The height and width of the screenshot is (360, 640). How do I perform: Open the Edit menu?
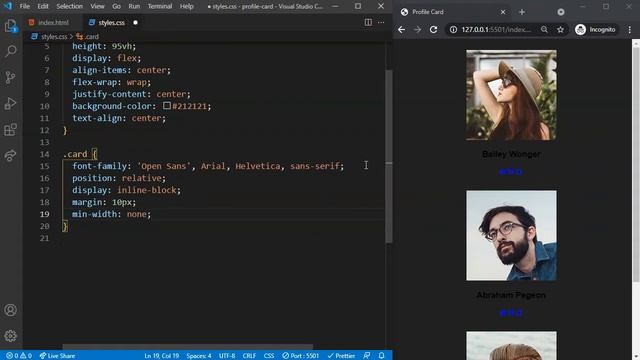[43, 6]
